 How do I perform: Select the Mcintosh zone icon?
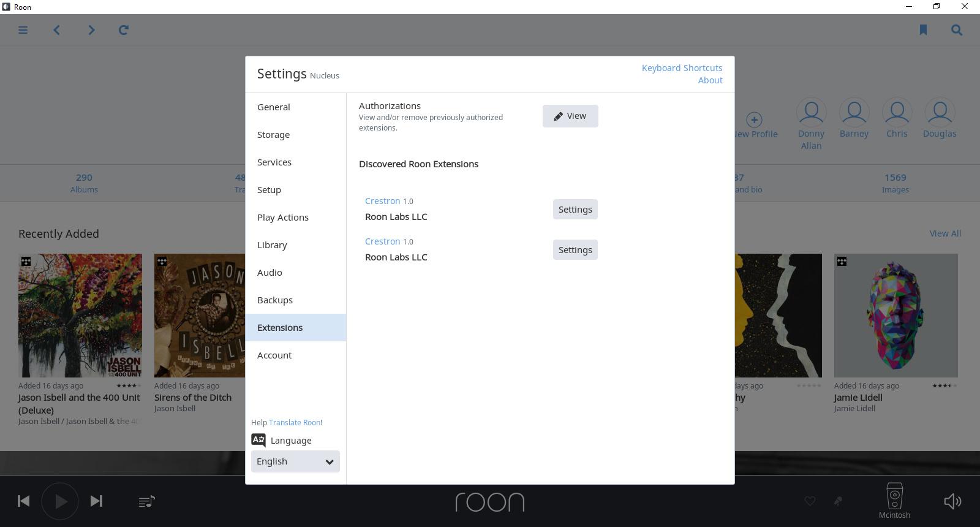[894, 496]
